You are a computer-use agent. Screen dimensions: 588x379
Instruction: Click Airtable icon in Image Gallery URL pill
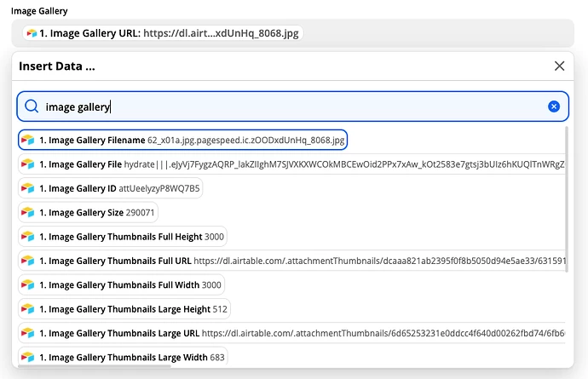(x=32, y=33)
